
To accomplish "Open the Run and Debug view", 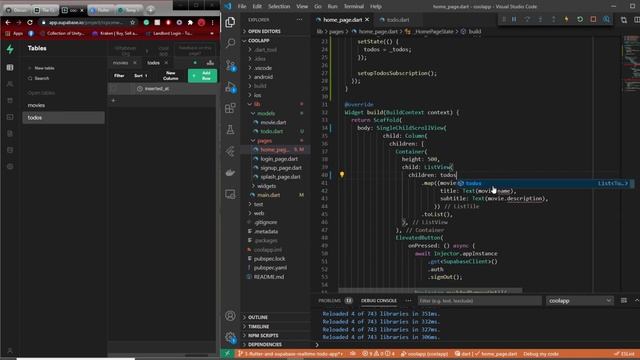I will point(230,87).
